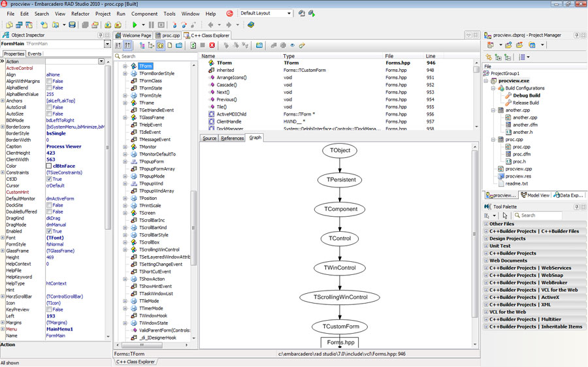
Task: Switch to the proc.cpp editor tab
Action: [x=168, y=35]
